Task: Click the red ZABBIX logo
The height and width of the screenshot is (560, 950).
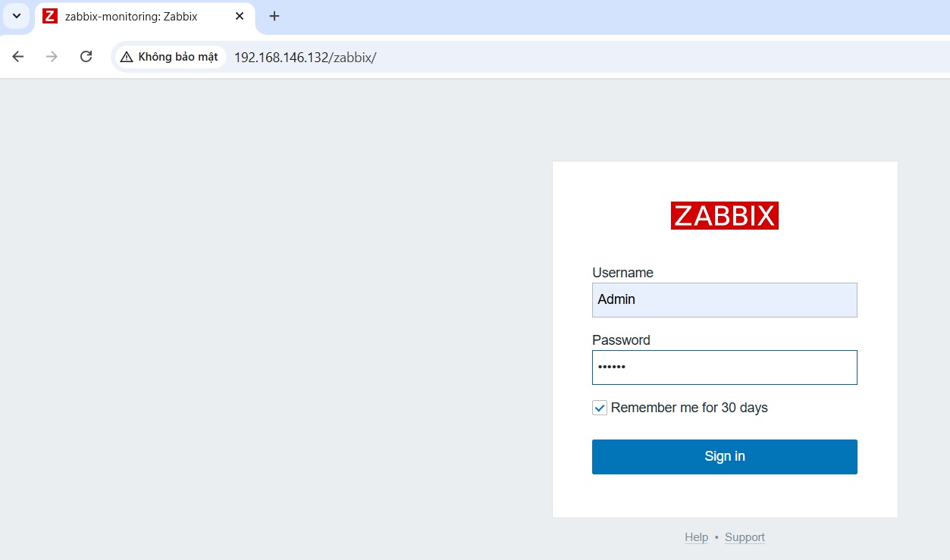Action: (724, 215)
